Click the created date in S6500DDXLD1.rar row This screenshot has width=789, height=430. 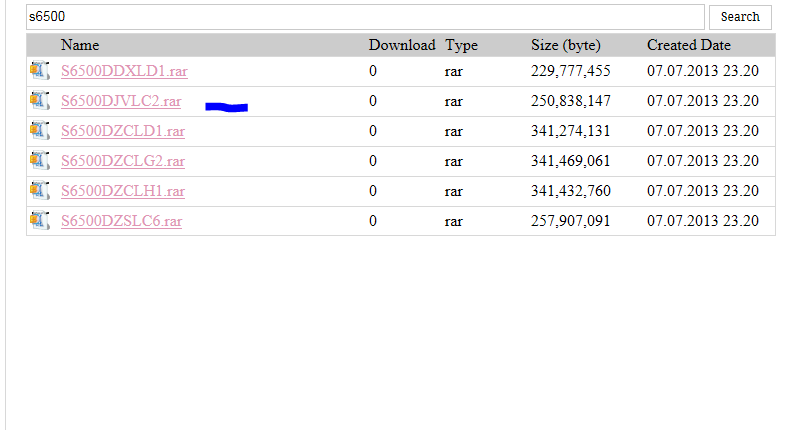703,71
